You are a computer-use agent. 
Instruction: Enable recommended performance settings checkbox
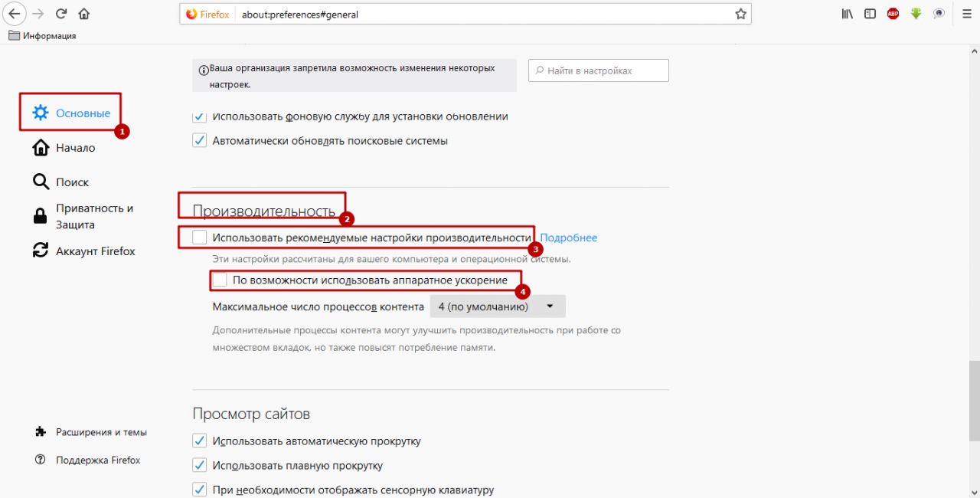click(199, 238)
